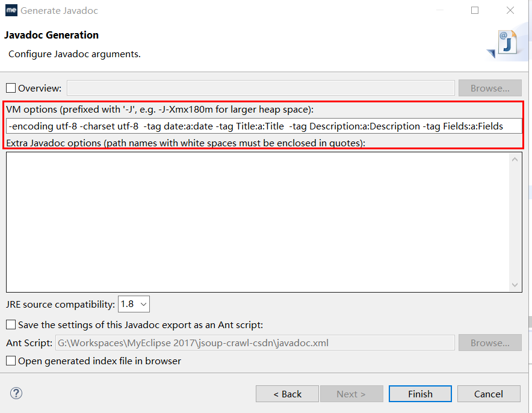Go to previous page with Back button
The width and height of the screenshot is (532, 413).
pos(287,394)
